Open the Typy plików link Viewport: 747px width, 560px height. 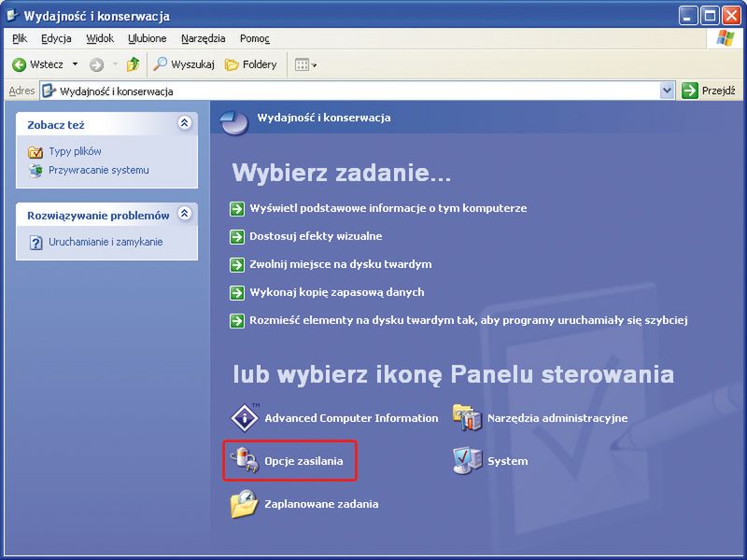pyautogui.click(x=75, y=151)
